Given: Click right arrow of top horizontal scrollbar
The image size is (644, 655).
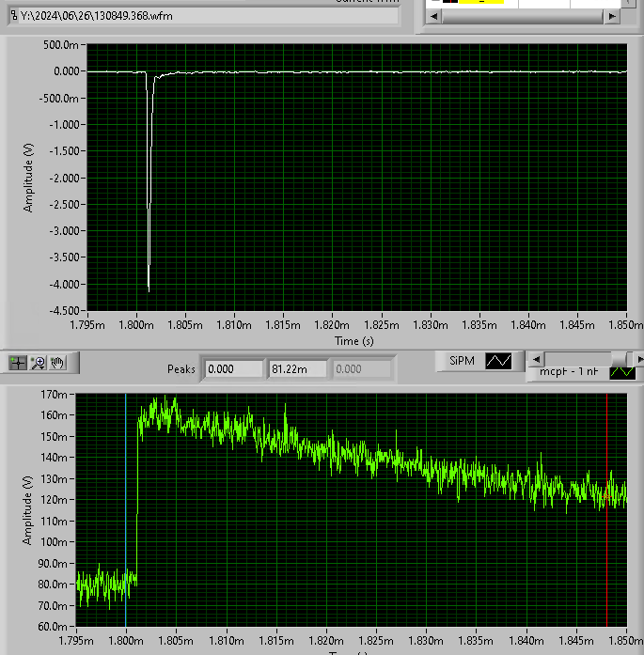Looking at the screenshot, I should pyautogui.click(x=612, y=16).
